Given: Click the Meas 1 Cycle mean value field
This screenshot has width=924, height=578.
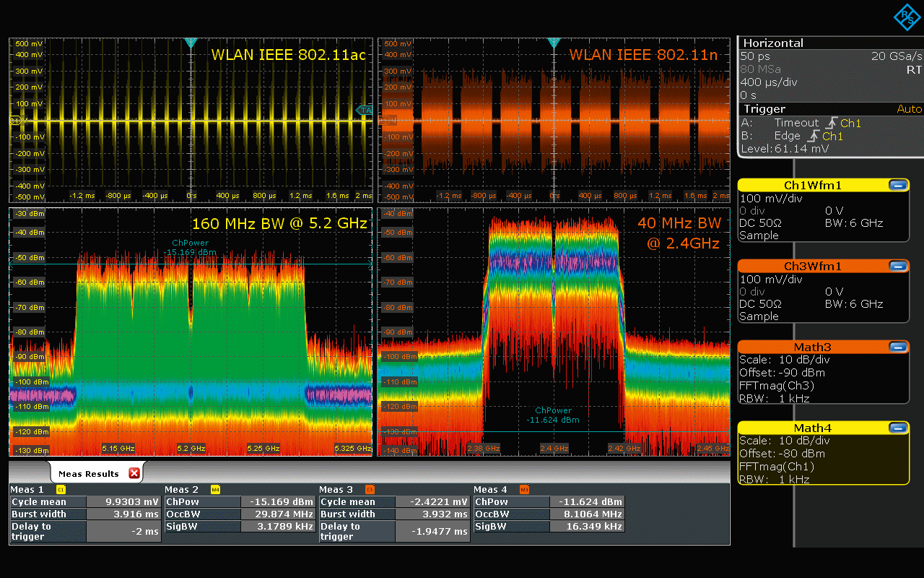Looking at the screenshot, I should (123, 501).
